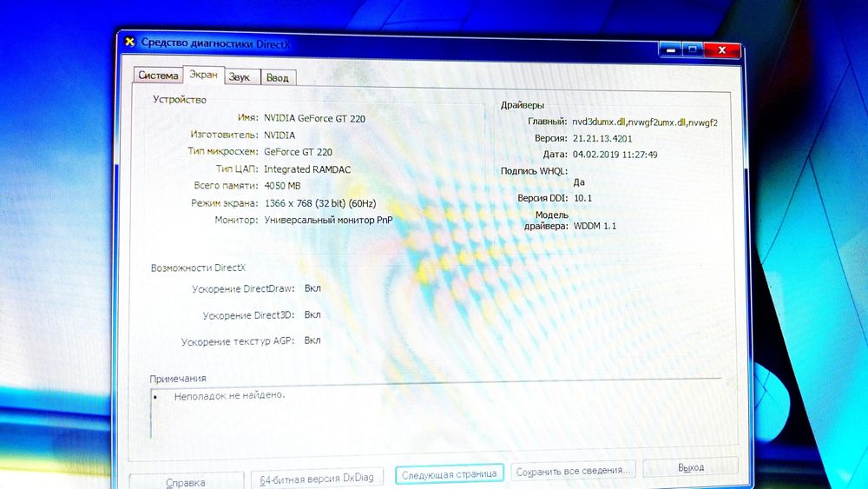Click the Драйверы group heading
Image resolution: width=868 pixels, height=489 pixels.
(523, 105)
